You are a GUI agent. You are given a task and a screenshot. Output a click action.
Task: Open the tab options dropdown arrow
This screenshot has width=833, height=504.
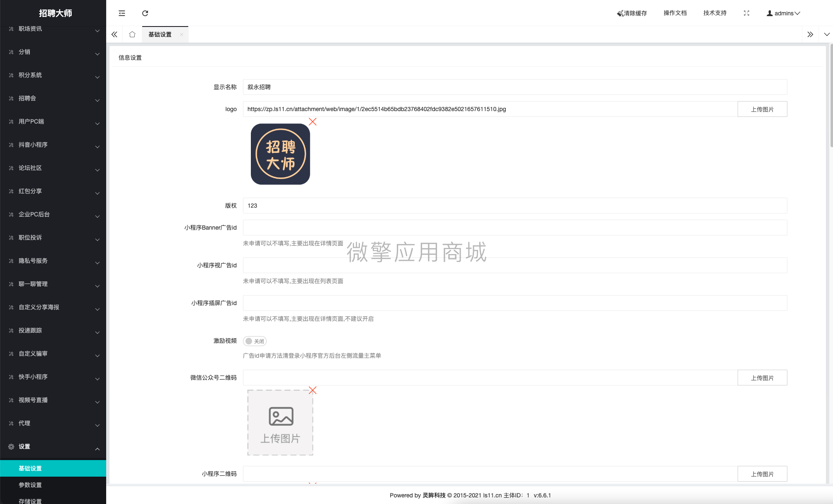pos(826,34)
